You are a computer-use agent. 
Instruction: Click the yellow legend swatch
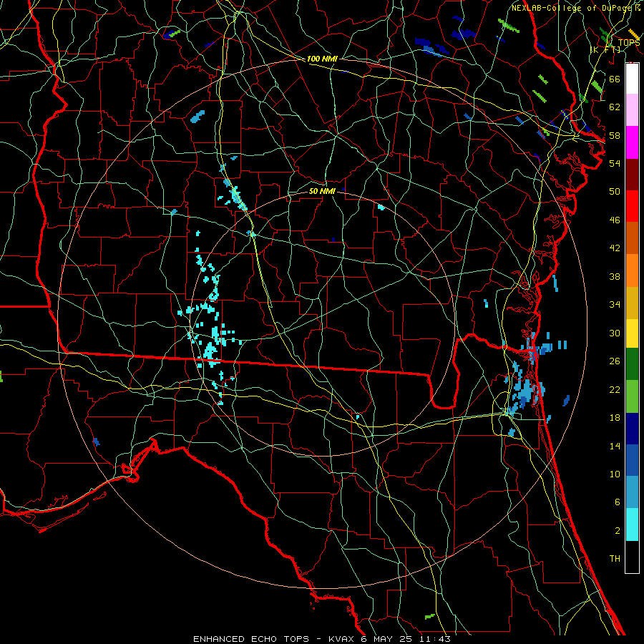(632, 333)
